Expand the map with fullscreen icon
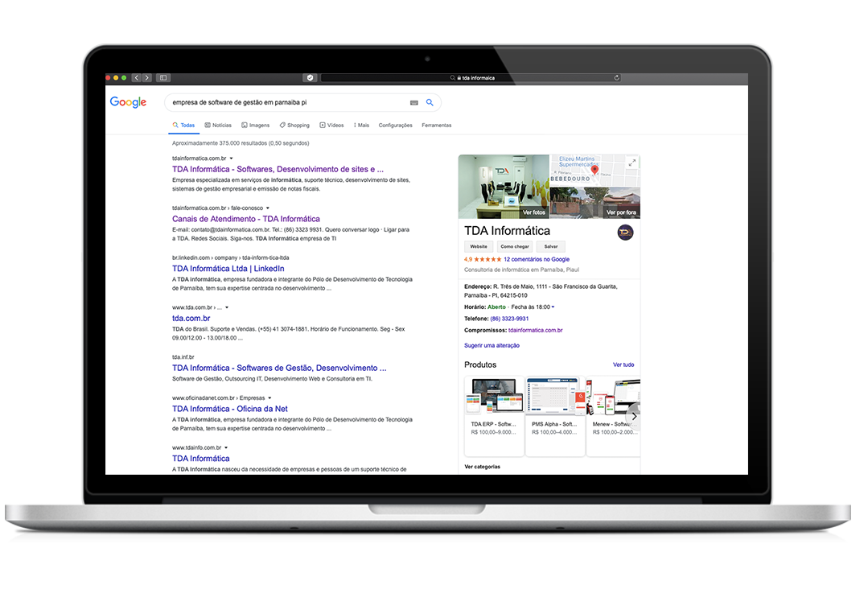868x589 pixels. point(632,163)
